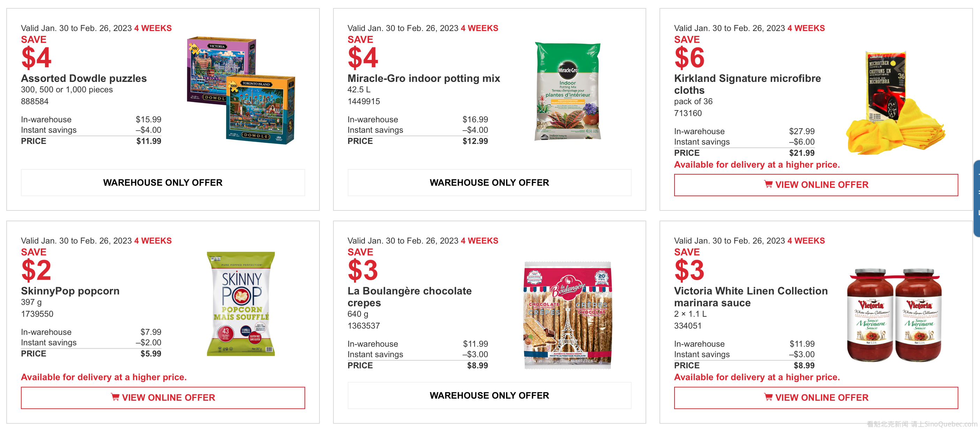
Task: Open the SkinnyPop popcorn bag image
Action: pyautogui.click(x=241, y=304)
